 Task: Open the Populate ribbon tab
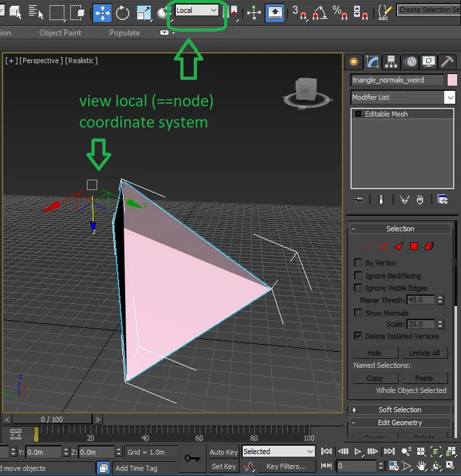click(124, 33)
